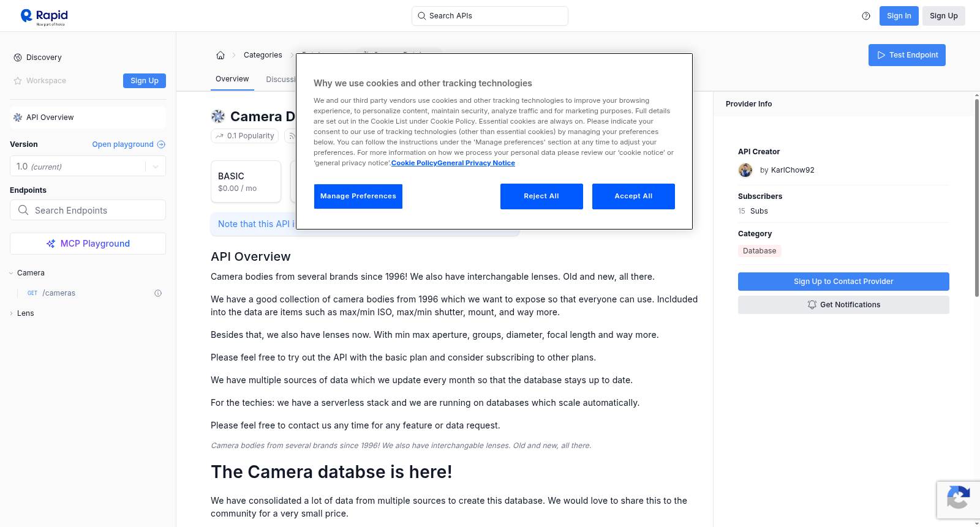
Task: Switch to the Overview tab
Action: pyautogui.click(x=232, y=79)
